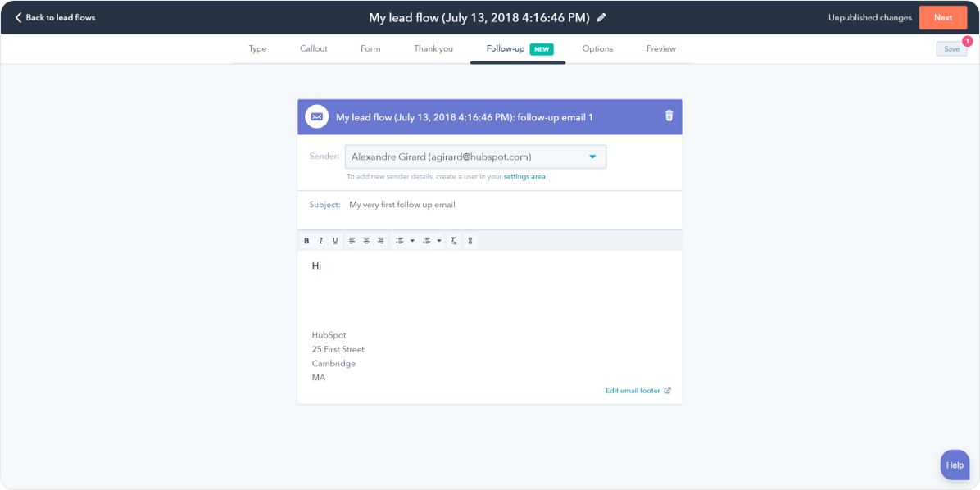Open the Help chat widget

pyautogui.click(x=955, y=465)
